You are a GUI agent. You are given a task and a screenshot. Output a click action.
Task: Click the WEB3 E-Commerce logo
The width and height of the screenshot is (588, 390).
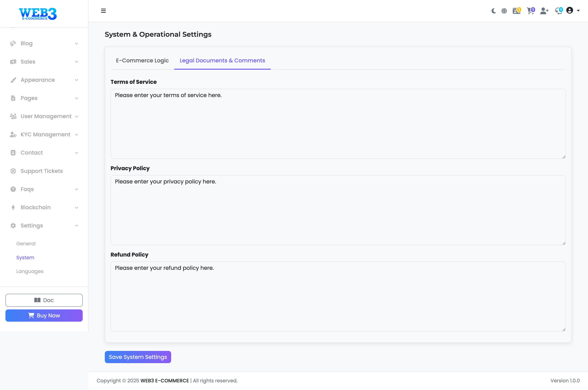[38, 14]
